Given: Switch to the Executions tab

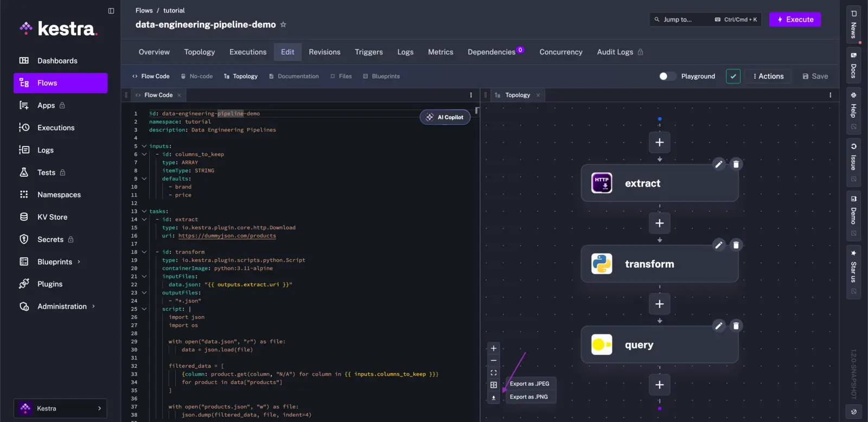Looking at the screenshot, I should click(248, 52).
